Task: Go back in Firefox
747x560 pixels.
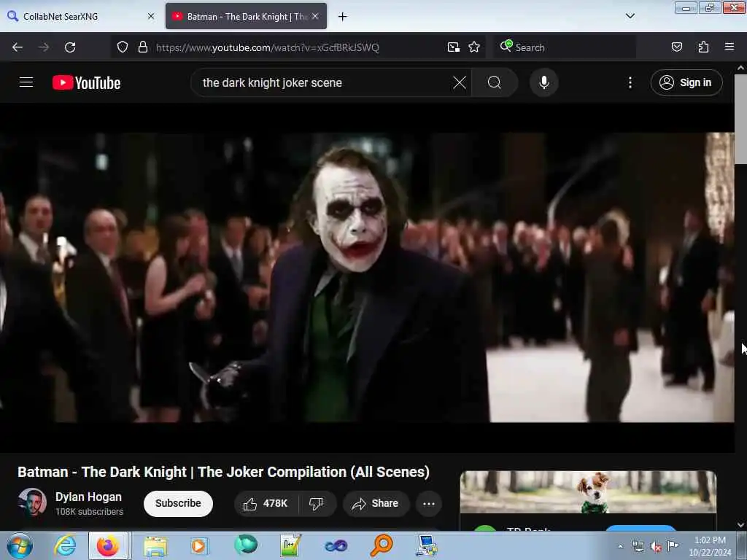Action: click(18, 47)
